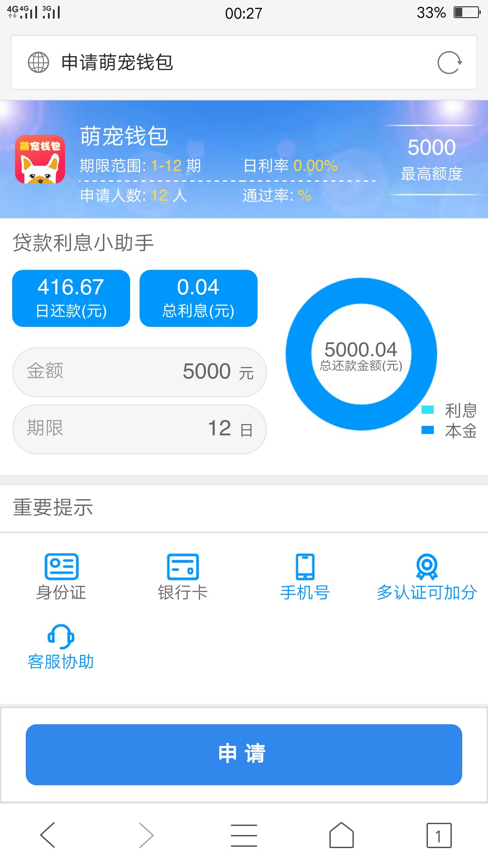The width and height of the screenshot is (488, 868).
Task: Click the 本金 legend color swatch
Action: click(x=427, y=430)
